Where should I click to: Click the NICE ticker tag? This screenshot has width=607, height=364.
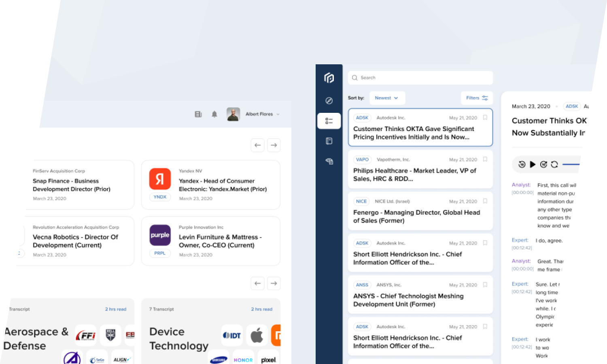tap(361, 201)
